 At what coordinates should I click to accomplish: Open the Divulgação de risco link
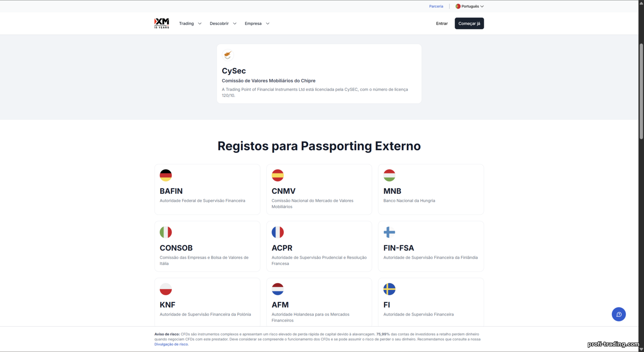(x=171, y=344)
